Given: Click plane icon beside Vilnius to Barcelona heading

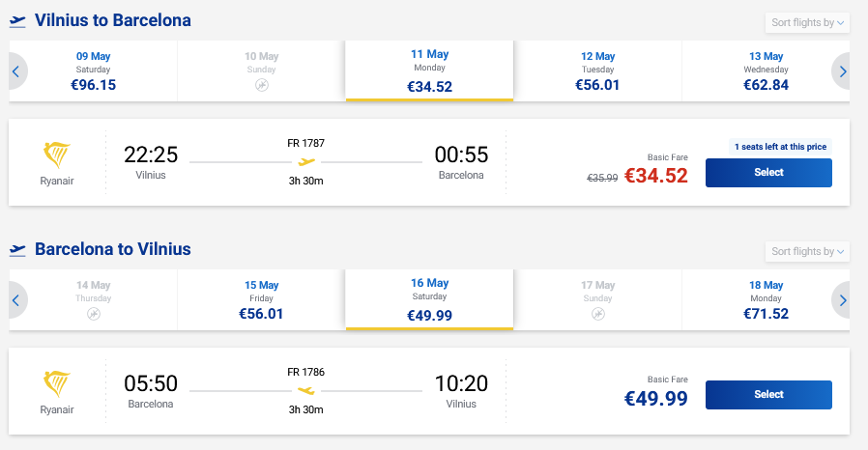Looking at the screenshot, I should tap(16, 21).
